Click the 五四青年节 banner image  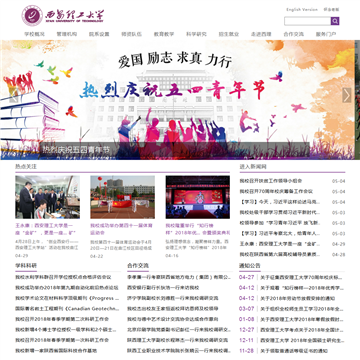pos(177,100)
